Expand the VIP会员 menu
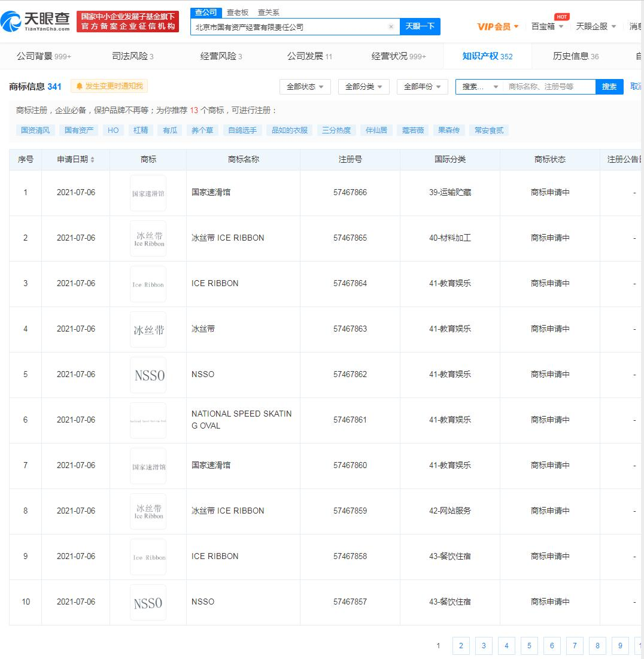The image size is (644, 659). click(x=497, y=26)
